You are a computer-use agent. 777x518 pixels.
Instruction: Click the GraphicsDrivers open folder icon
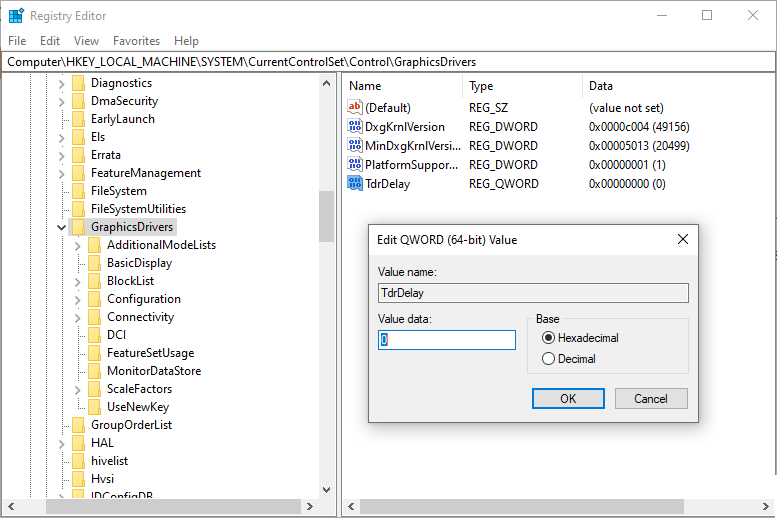click(x=78, y=227)
